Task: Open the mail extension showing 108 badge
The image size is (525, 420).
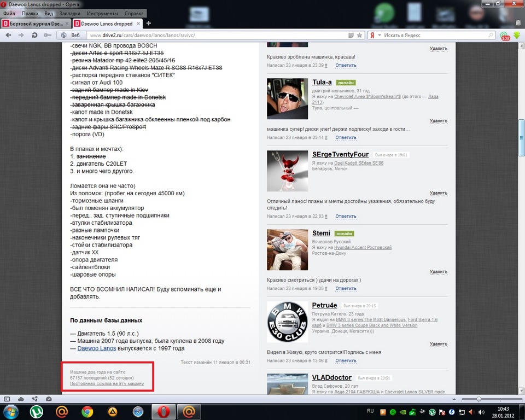Action: click(x=504, y=36)
